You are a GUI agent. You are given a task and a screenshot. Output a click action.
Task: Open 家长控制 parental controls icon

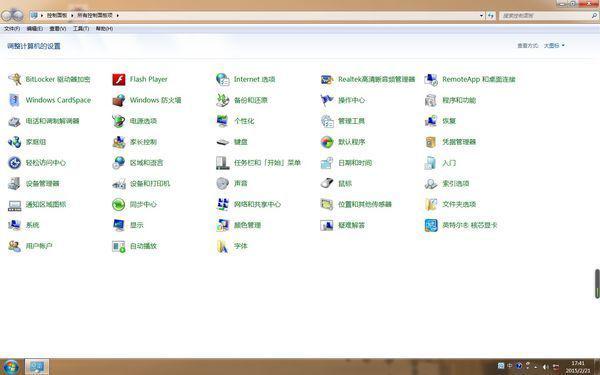(119, 142)
